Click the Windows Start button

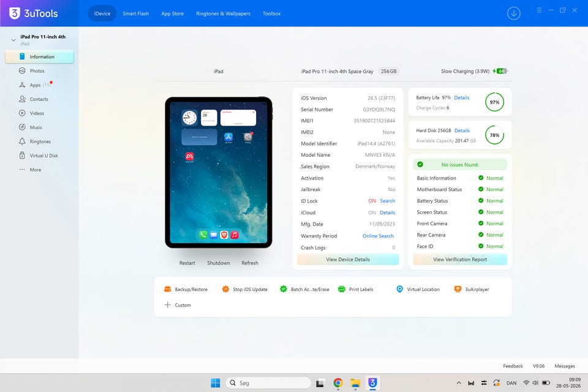(215, 383)
